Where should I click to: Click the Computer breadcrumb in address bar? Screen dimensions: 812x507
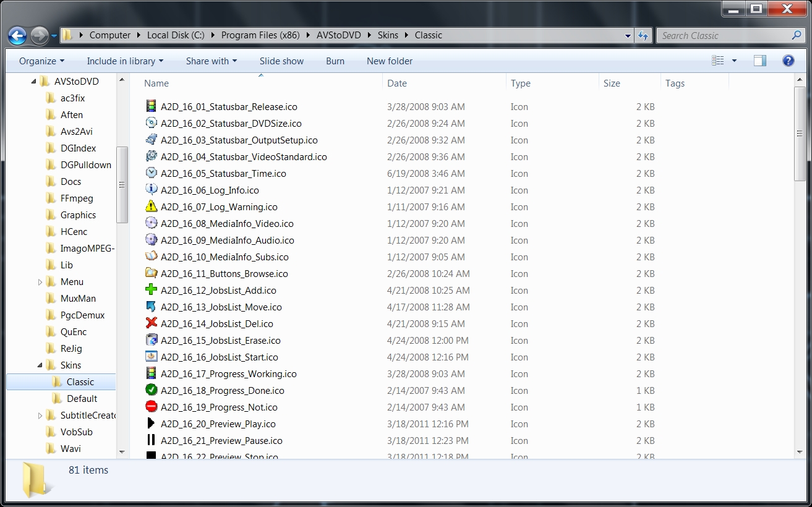(110, 35)
